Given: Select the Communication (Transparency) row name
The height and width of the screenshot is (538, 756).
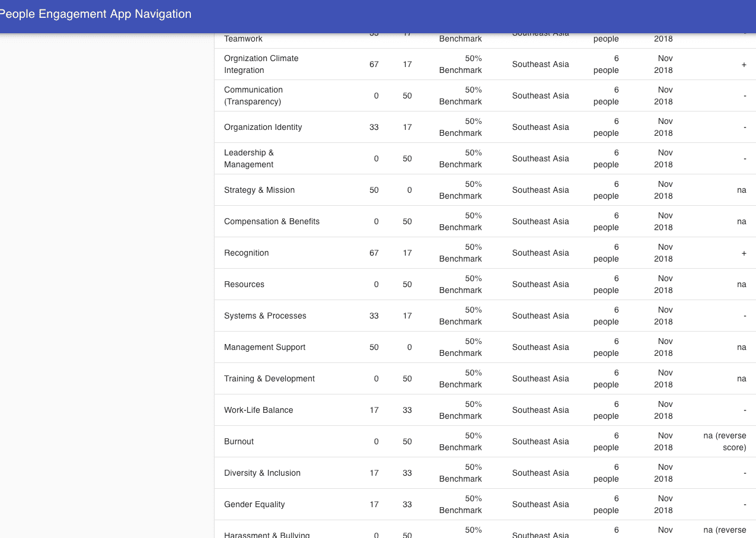Looking at the screenshot, I should pos(253,95).
